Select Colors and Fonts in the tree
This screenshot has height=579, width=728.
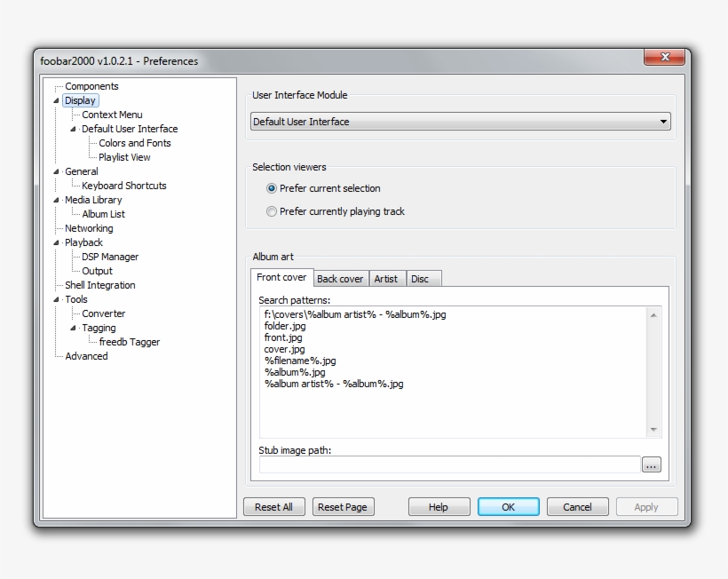click(x=133, y=143)
